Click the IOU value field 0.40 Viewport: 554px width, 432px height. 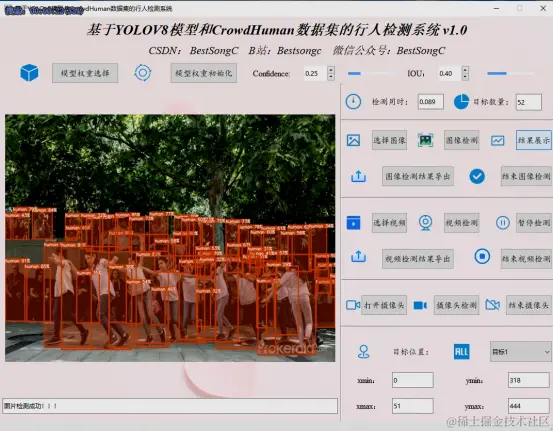click(450, 73)
